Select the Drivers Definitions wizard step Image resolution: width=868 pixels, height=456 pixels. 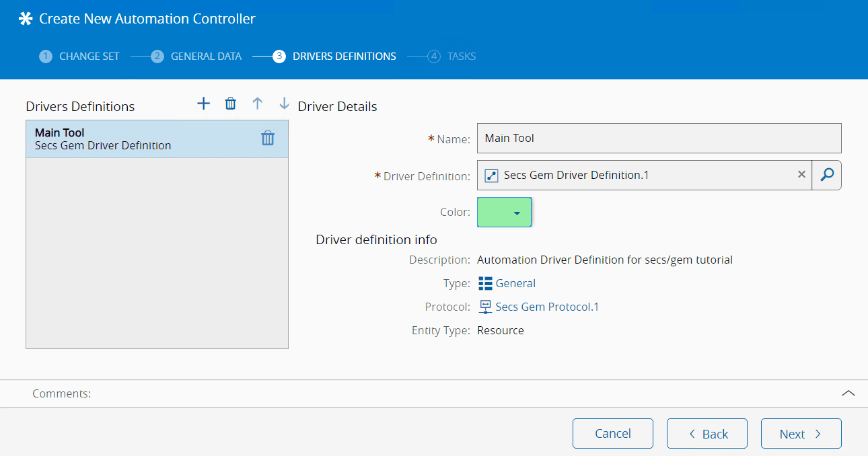pyautogui.click(x=334, y=56)
